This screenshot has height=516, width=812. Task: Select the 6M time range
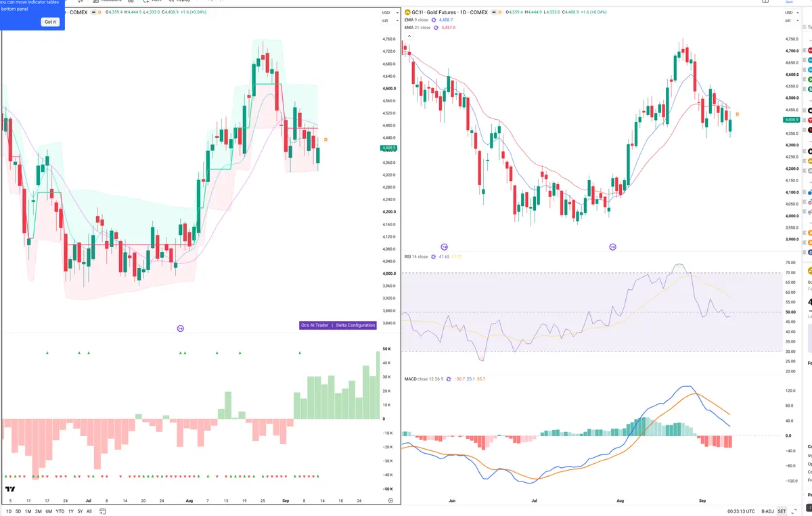(x=49, y=511)
